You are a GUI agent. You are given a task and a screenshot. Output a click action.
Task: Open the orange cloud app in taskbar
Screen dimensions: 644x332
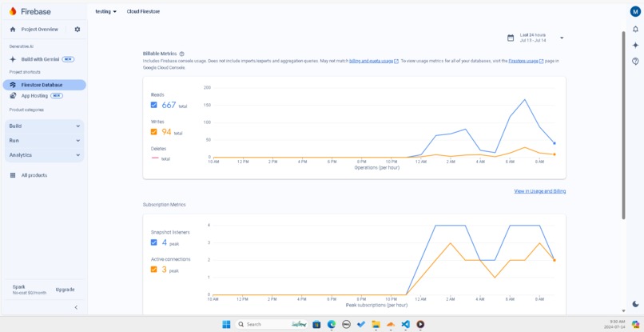[x=391, y=324]
